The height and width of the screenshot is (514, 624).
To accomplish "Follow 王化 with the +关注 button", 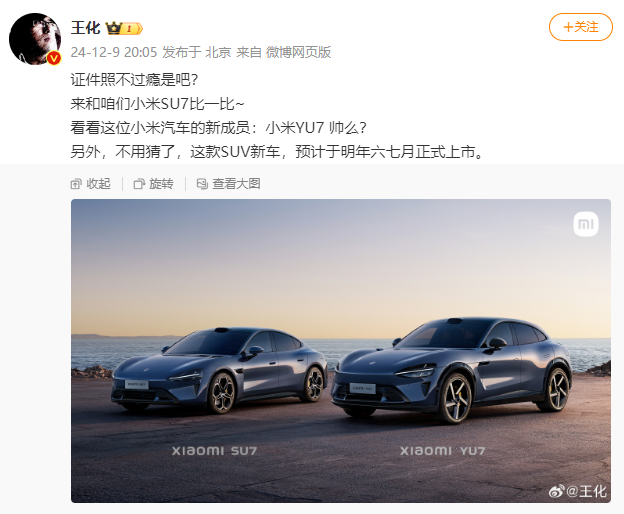I will pos(581,27).
